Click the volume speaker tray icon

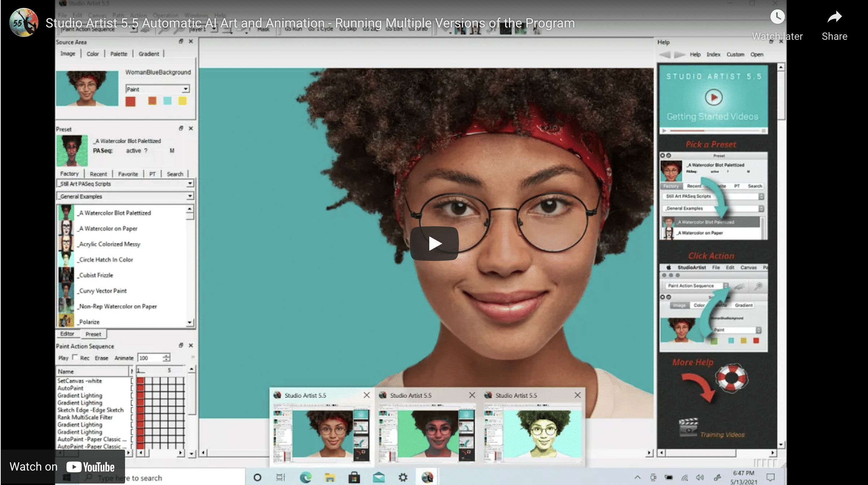click(x=700, y=477)
